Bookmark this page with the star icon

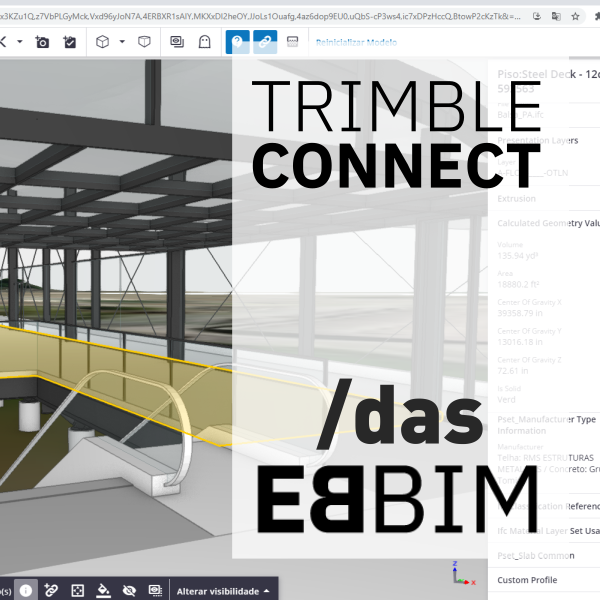tap(575, 16)
